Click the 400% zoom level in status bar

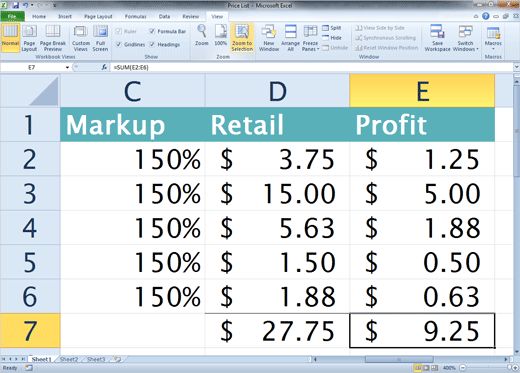pyautogui.click(x=449, y=368)
